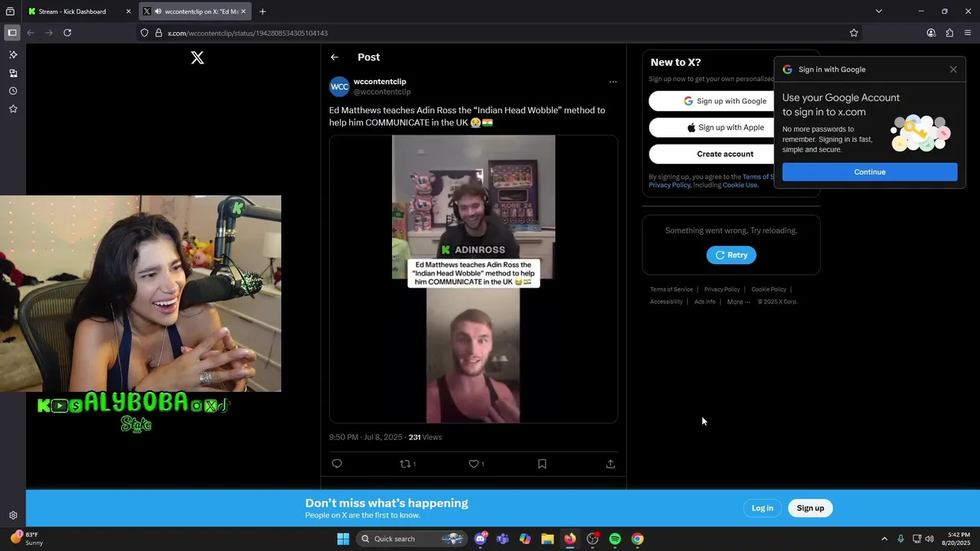
Task: Open the wccontentclip display name link
Action: coord(380,81)
